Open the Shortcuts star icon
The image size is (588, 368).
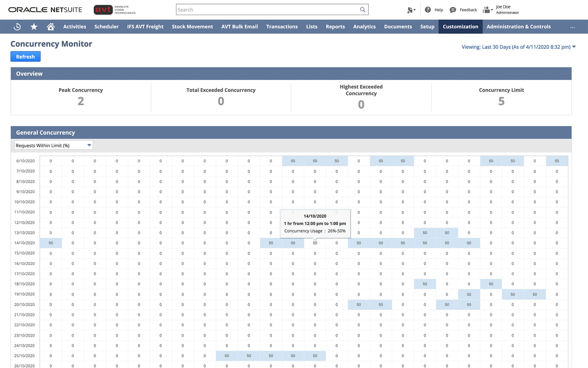click(x=34, y=27)
